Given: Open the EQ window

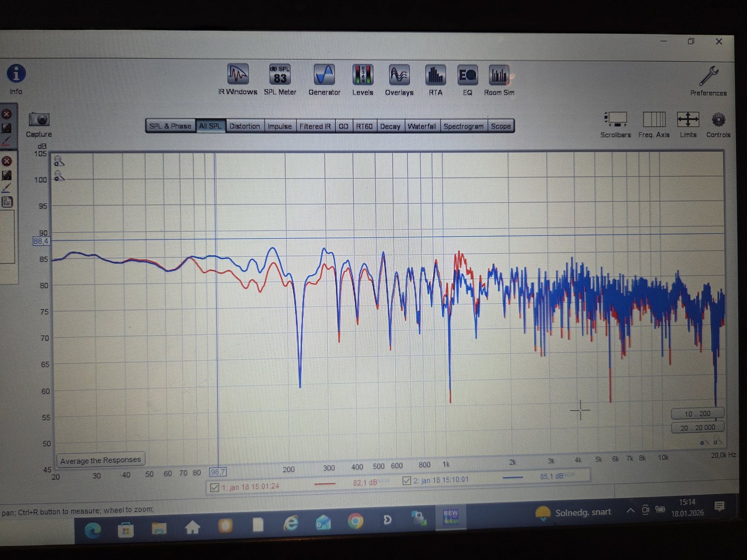Looking at the screenshot, I should pyautogui.click(x=467, y=76).
